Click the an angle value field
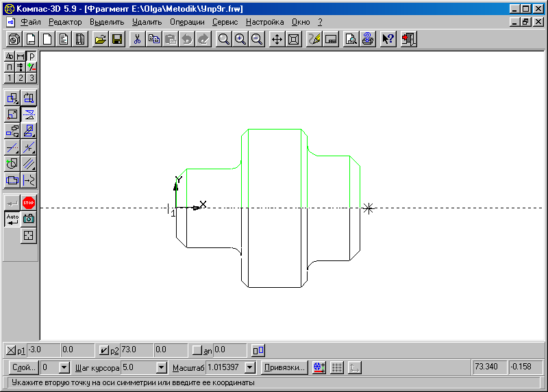This screenshot has height=392, width=548. pos(229,350)
